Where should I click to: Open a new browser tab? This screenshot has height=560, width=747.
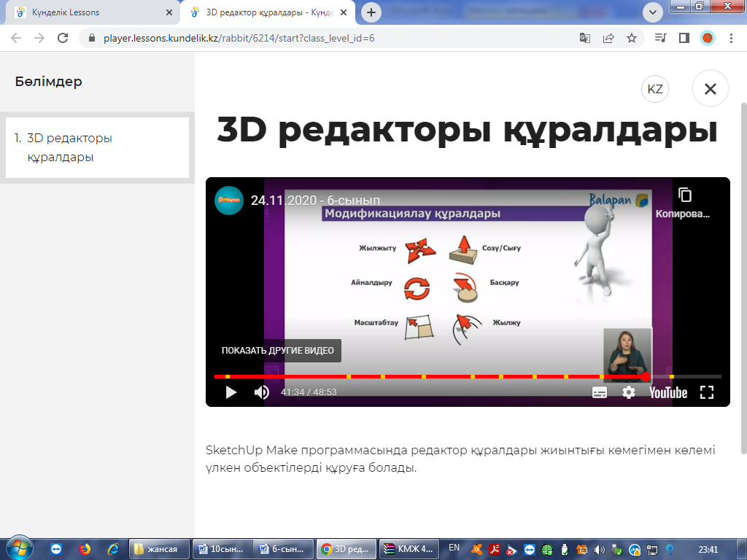tap(371, 13)
